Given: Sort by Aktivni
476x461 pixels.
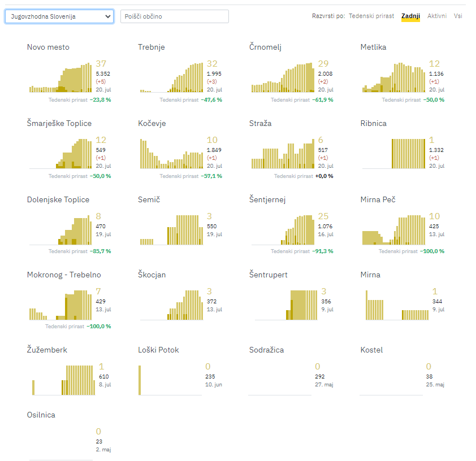Looking at the screenshot, I should (x=437, y=16).
